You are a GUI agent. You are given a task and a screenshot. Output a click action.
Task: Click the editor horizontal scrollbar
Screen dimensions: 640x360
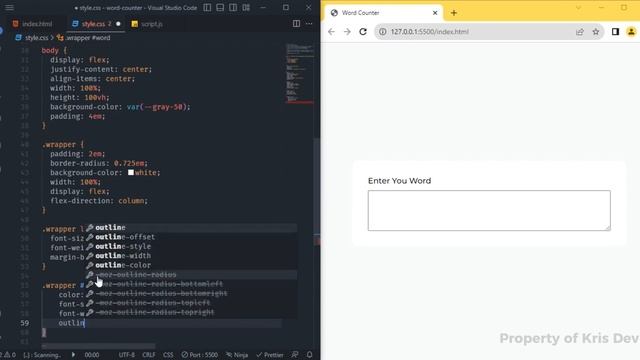[x=98, y=346]
